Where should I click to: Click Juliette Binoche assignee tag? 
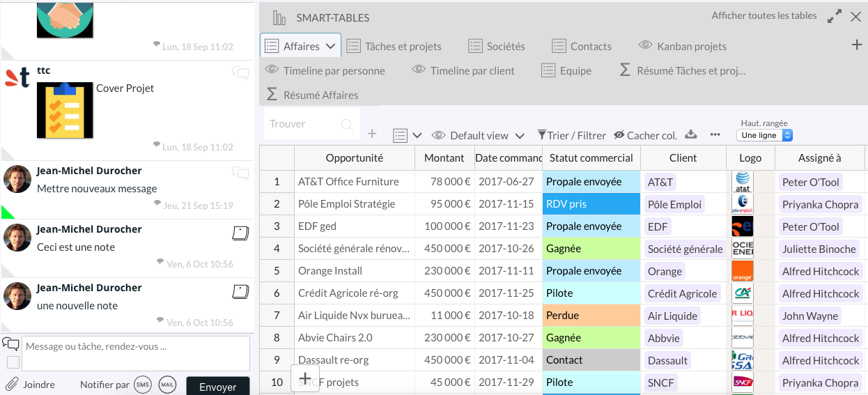(819, 249)
